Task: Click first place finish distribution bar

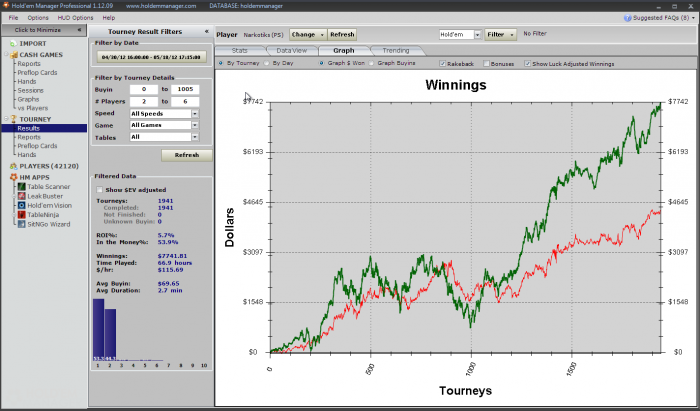Action: tap(98, 330)
